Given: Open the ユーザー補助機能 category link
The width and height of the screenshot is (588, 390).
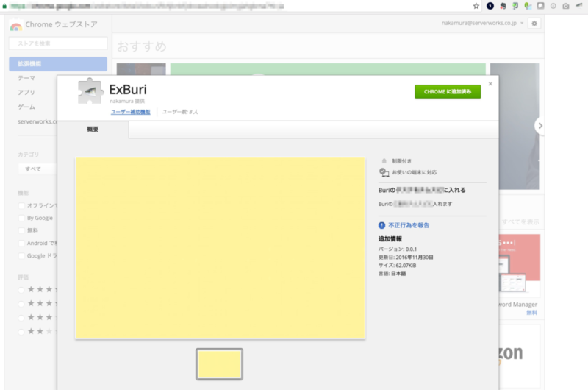Looking at the screenshot, I should point(131,112).
